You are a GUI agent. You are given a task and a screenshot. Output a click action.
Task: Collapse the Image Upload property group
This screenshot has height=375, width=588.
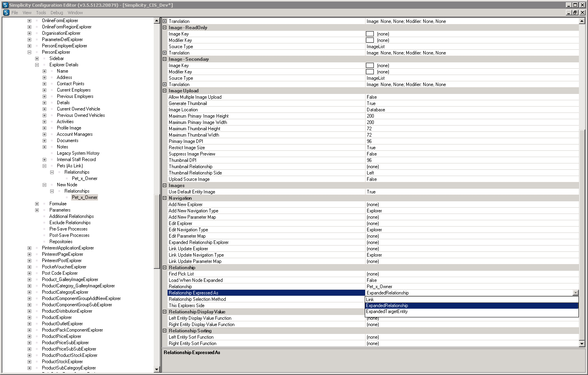165,91
